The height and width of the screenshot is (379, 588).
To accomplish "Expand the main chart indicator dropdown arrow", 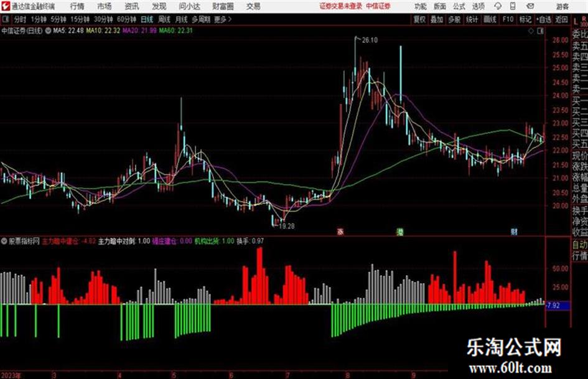I will [x=49, y=30].
